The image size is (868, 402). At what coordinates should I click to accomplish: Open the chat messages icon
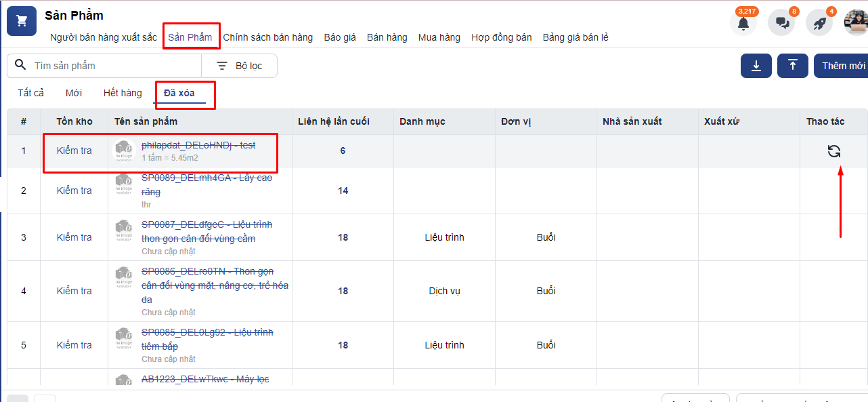[x=781, y=23]
